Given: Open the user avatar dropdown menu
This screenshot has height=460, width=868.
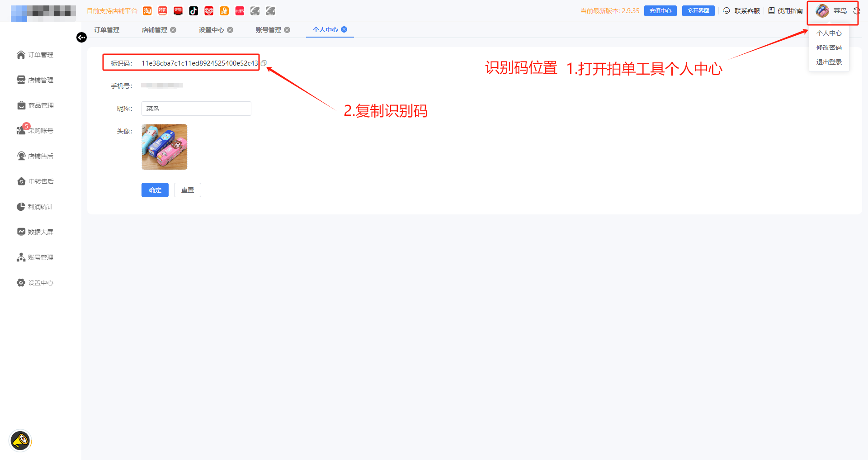Looking at the screenshot, I should pyautogui.click(x=822, y=11).
